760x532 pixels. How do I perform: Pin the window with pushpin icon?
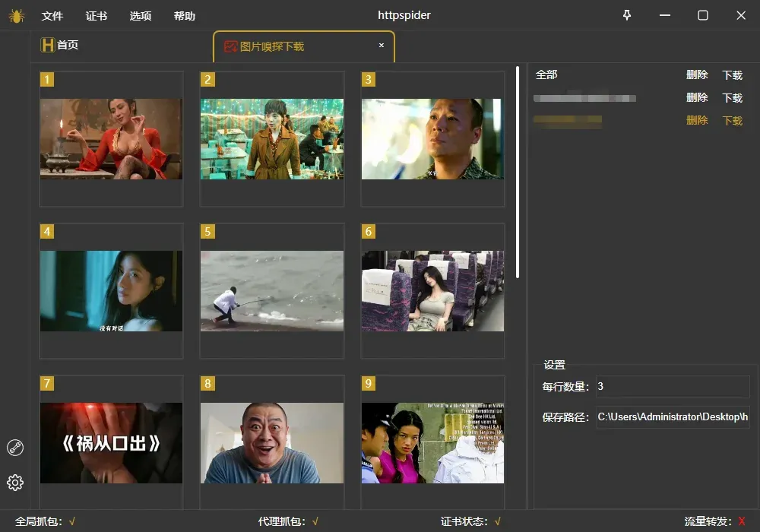pyautogui.click(x=627, y=15)
